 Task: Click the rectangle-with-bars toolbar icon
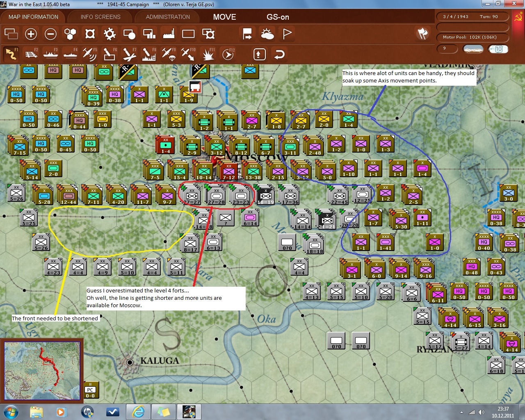(149, 34)
